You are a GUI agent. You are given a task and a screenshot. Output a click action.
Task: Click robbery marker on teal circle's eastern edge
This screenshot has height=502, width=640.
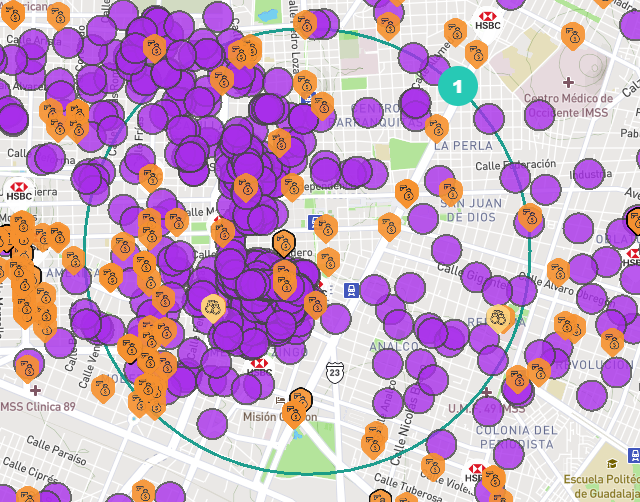530,217
